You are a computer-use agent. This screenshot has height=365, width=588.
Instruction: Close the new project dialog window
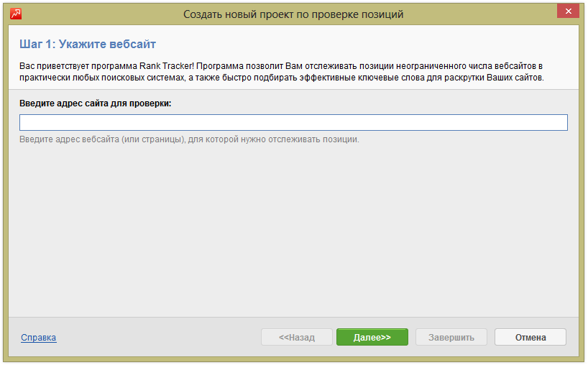pyautogui.click(x=568, y=11)
